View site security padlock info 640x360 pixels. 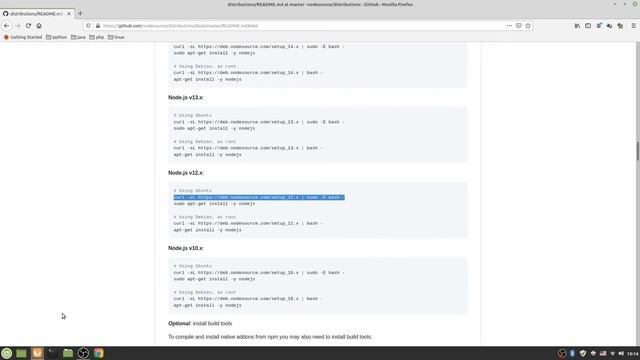pos(98,26)
